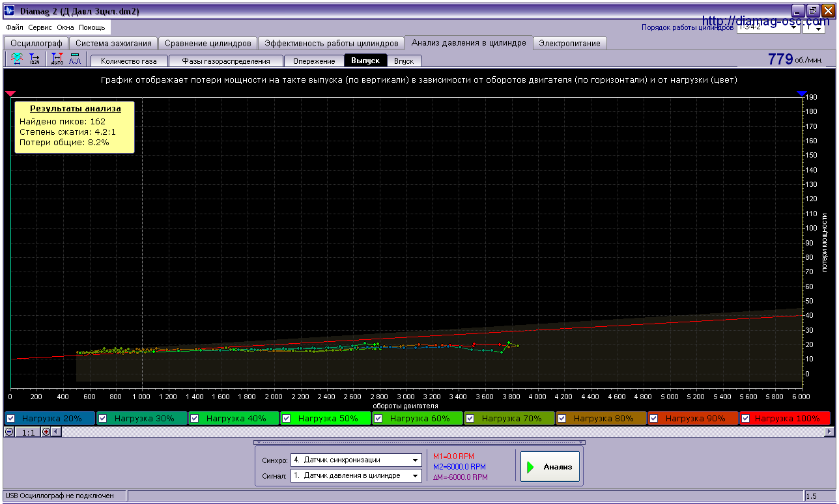Click the Найдено пиков: 162 text
The width and height of the screenshot is (839, 504).
62,121
